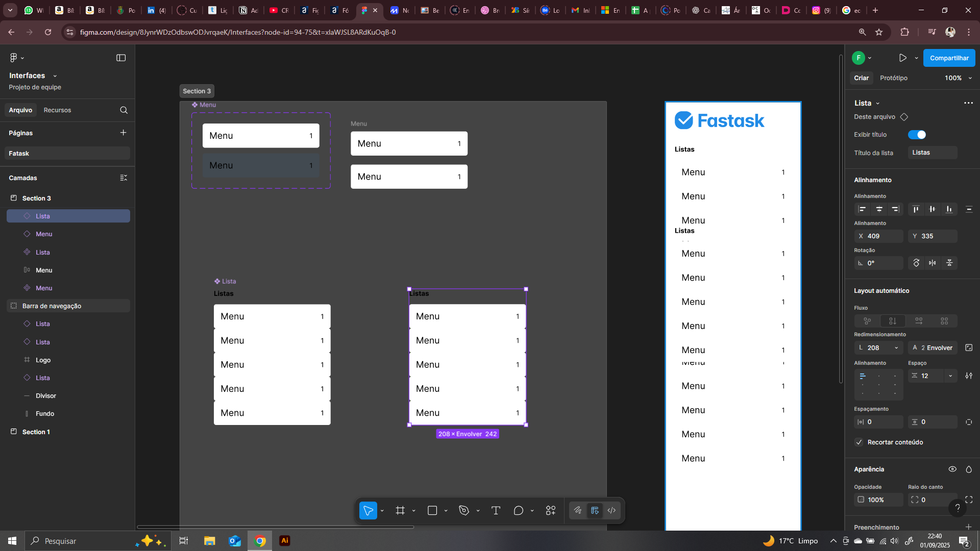Open the component options three-dot menu
Image resolution: width=980 pixels, height=551 pixels.
pyautogui.click(x=968, y=103)
